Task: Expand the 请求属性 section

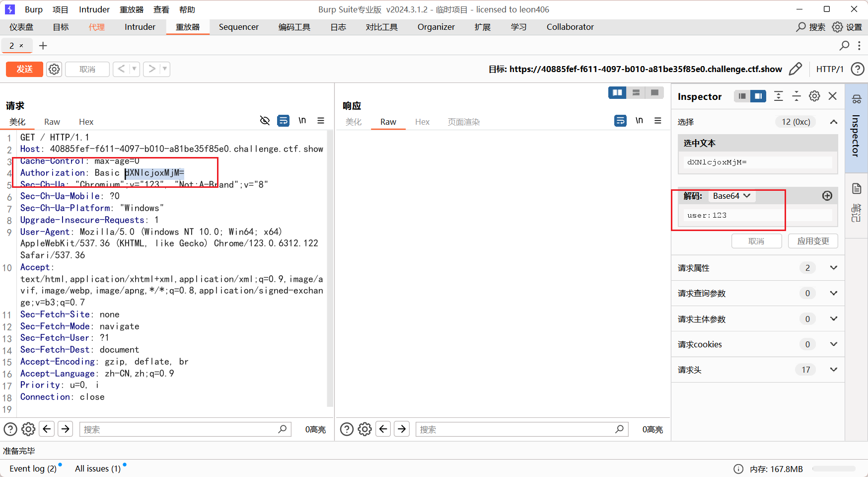Action: point(834,268)
